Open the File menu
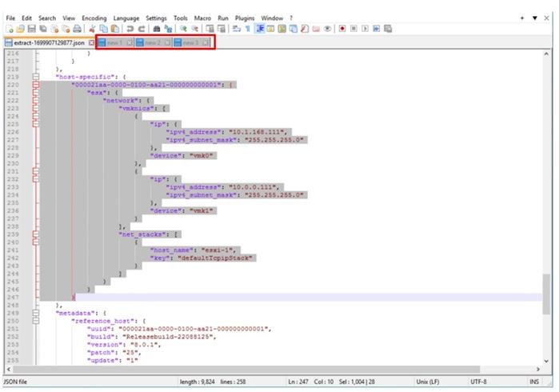The image size is (559, 392). pos(10,18)
